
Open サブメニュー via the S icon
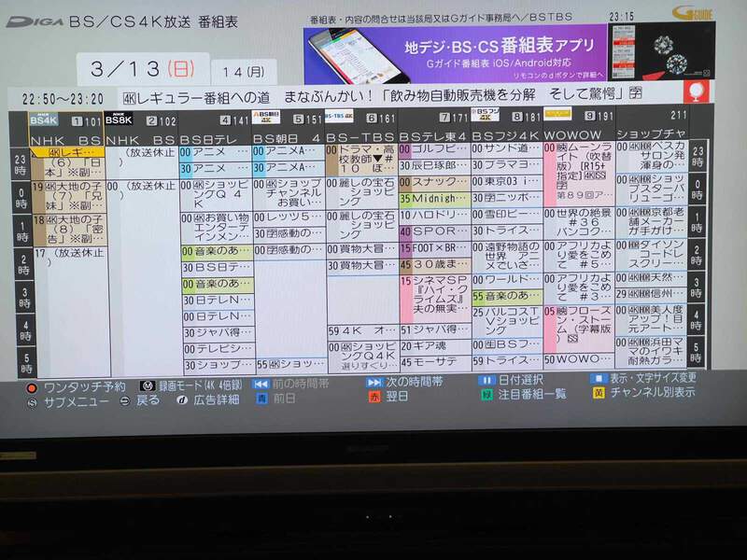(x=32, y=403)
